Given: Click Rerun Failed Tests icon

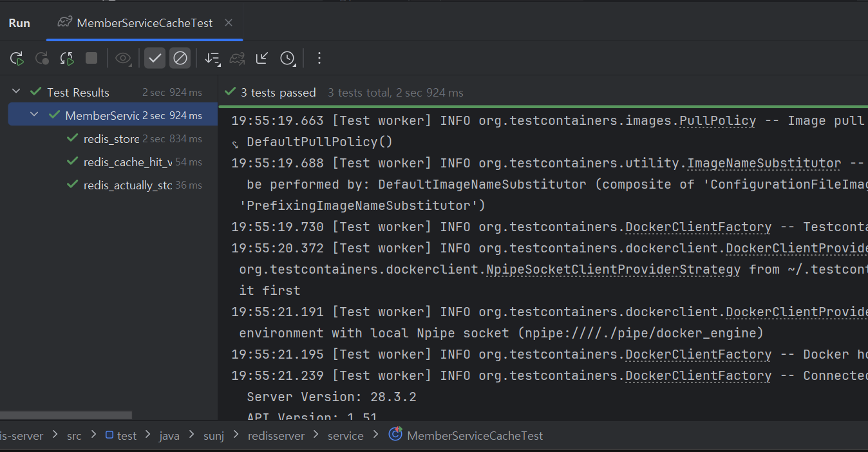Looking at the screenshot, I should (x=42, y=59).
